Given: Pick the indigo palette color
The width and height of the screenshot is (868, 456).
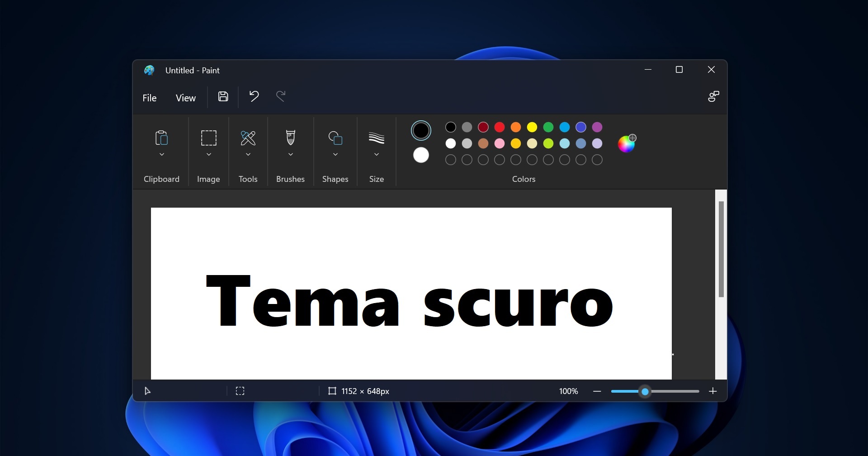Looking at the screenshot, I should pos(581,127).
